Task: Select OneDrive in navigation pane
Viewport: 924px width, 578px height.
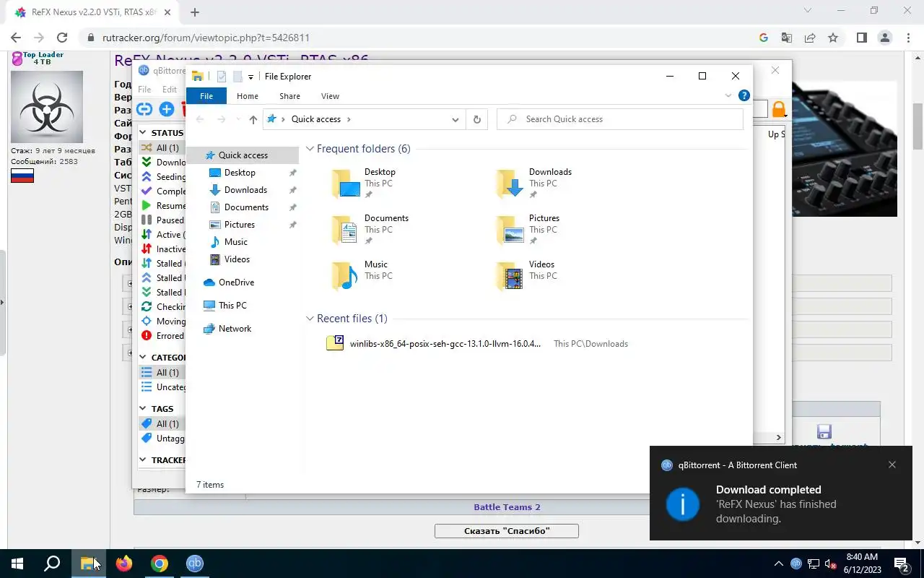Action: (x=236, y=282)
